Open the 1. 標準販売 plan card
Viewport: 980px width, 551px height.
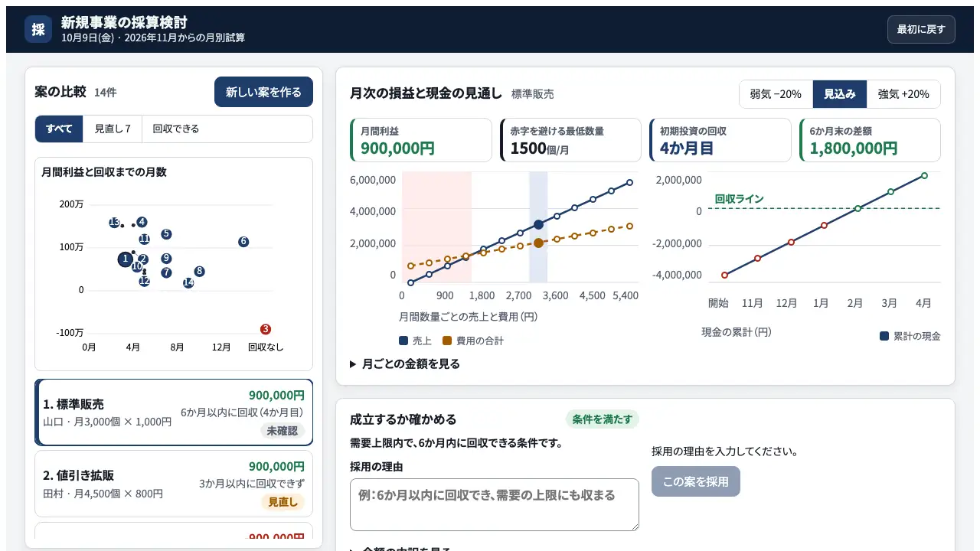tap(175, 412)
